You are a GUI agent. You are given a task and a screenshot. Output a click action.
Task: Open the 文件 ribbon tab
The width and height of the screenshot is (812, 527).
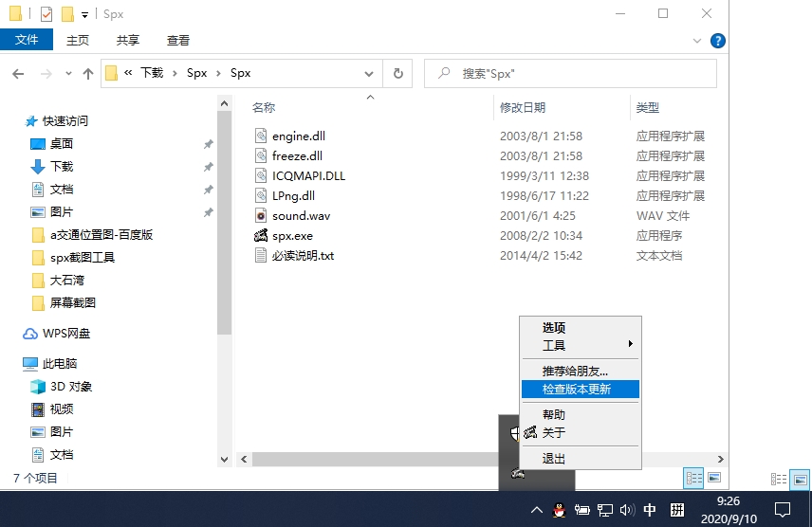point(27,40)
